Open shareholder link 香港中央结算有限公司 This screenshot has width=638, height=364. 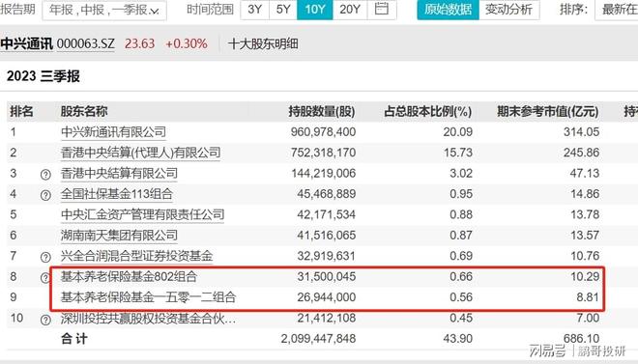click(119, 174)
